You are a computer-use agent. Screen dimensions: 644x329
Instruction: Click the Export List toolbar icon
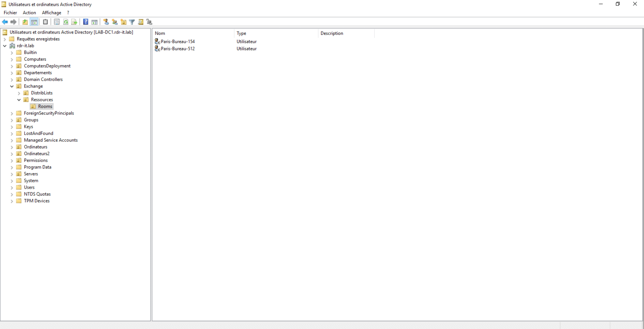pos(74,22)
